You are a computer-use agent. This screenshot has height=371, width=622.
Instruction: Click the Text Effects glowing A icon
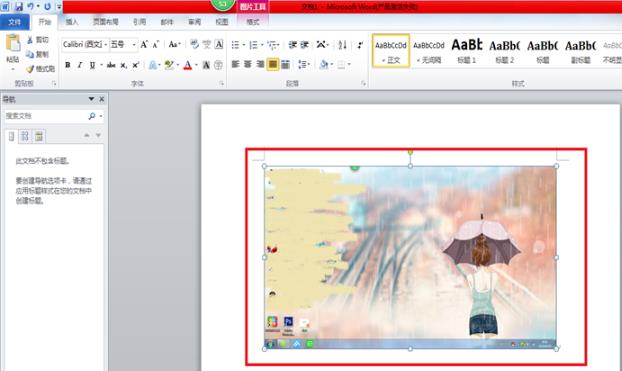coord(152,65)
